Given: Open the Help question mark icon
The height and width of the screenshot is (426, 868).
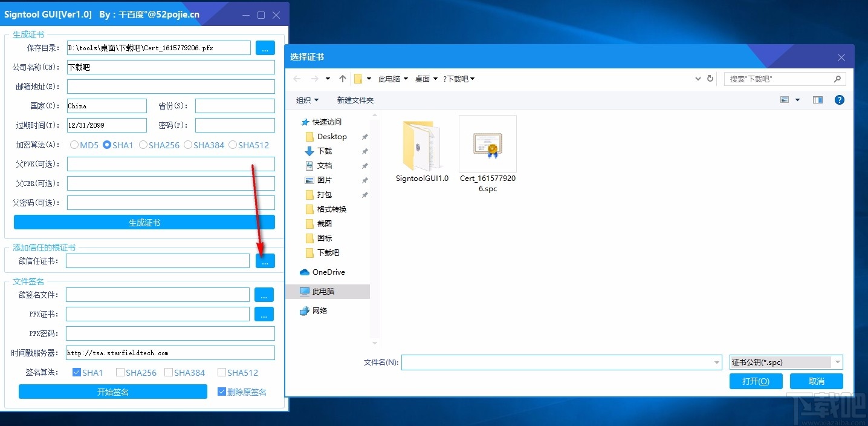Looking at the screenshot, I should coord(839,100).
